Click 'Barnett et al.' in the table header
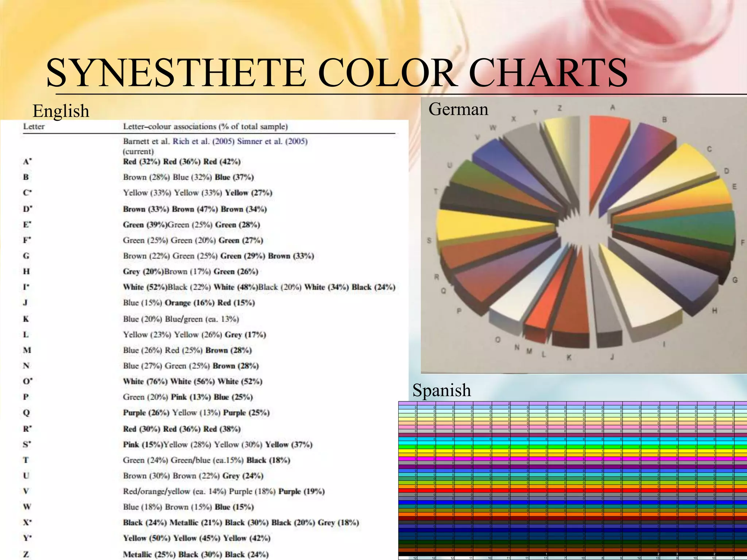Viewport: 747px width, 560px height. (146, 141)
